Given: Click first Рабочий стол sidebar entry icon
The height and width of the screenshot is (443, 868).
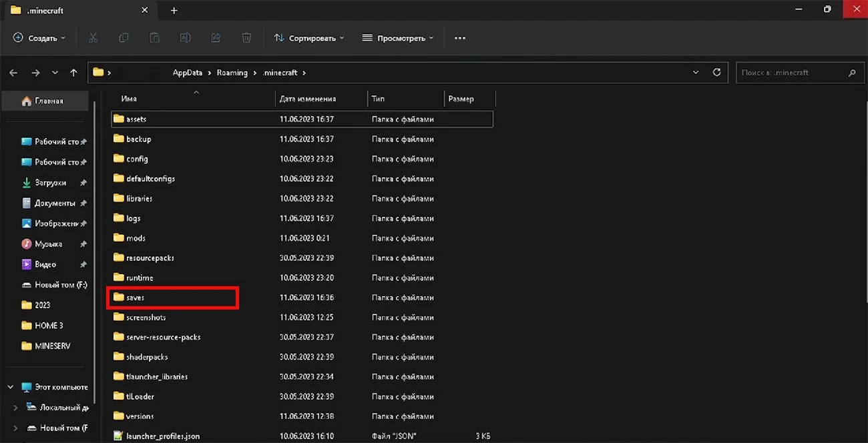Looking at the screenshot, I should tap(27, 141).
